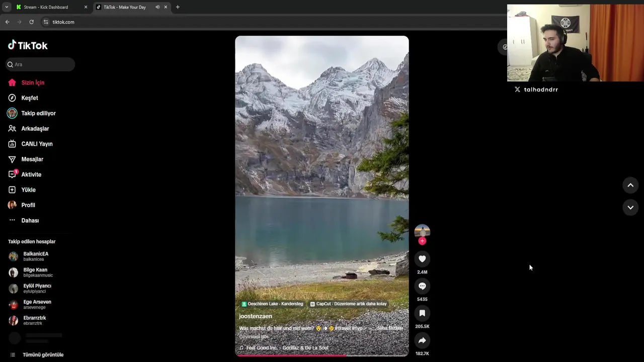Image resolution: width=644 pixels, height=362 pixels.
Task: Open Oeschinen Lake - Kandersteg location tag
Action: (x=272, y=304)
